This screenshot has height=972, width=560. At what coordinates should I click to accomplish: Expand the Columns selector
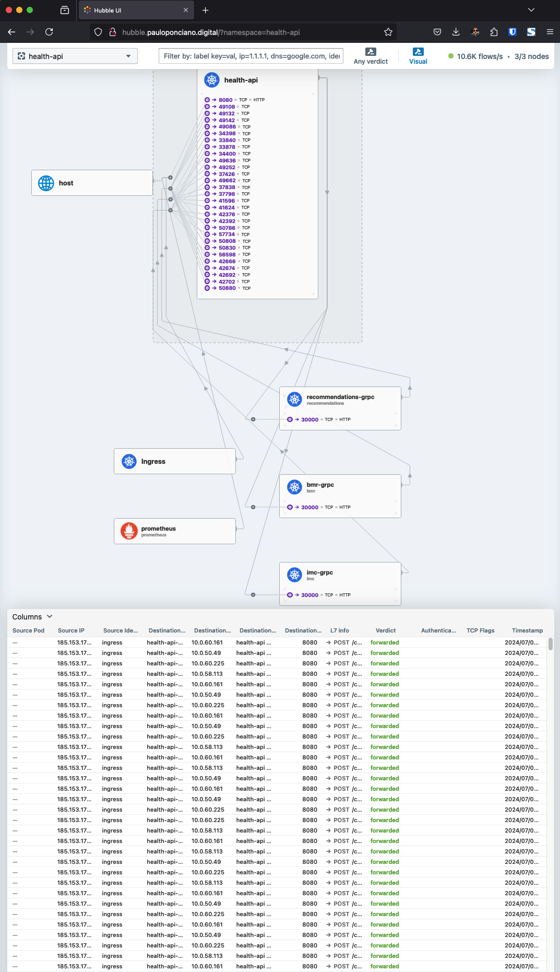point(32,617)
